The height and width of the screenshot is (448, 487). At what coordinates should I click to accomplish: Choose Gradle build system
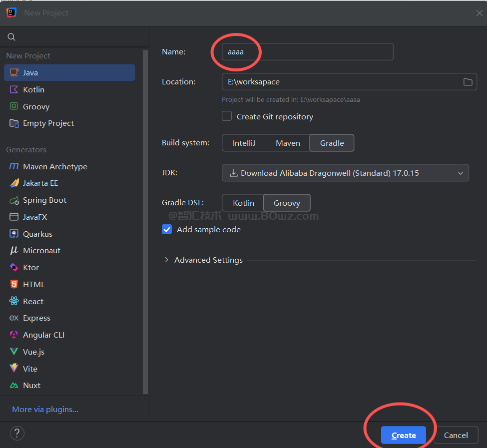[332, 143]
